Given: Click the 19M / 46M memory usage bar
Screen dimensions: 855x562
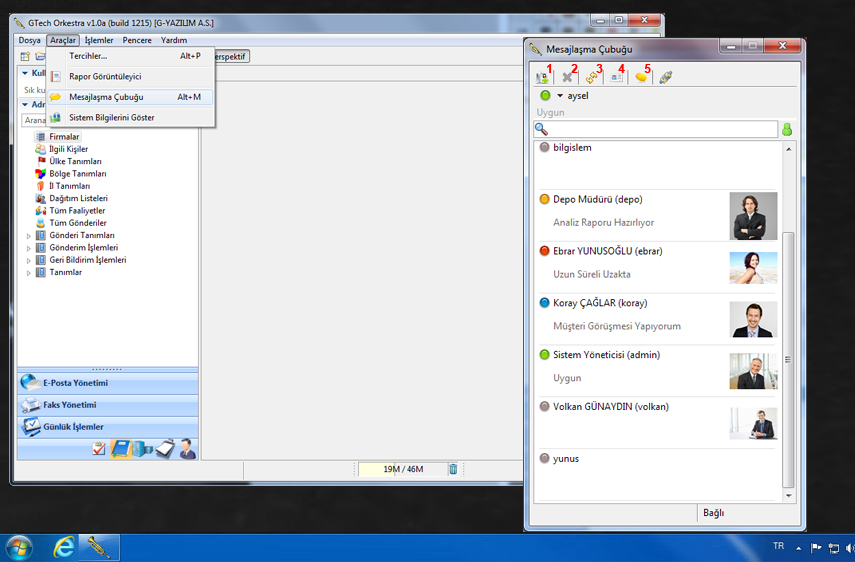Looking at the screenshot, I should click(x=403, y=469).
